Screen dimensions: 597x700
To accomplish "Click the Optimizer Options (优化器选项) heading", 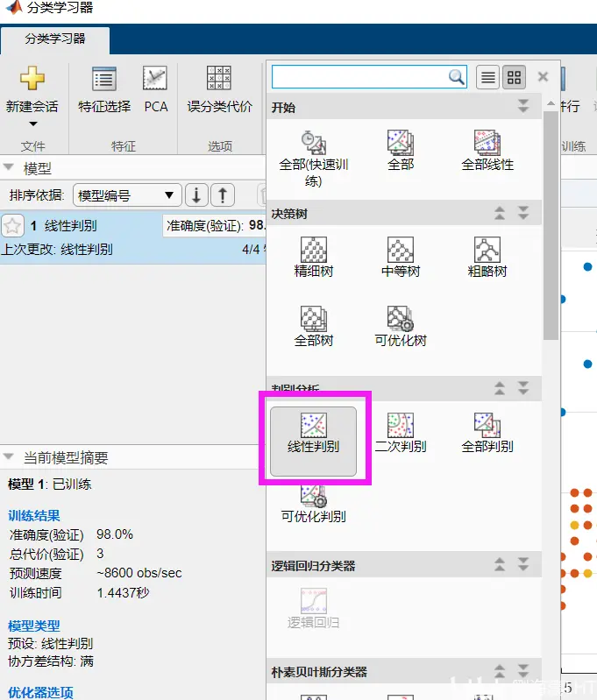I will click(40, 692).
